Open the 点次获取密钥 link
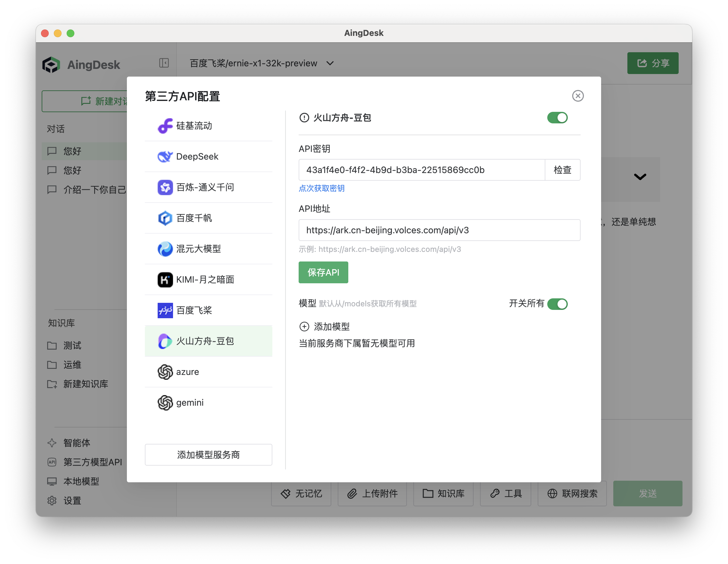 pyautogui.click(x=321, y=188)
